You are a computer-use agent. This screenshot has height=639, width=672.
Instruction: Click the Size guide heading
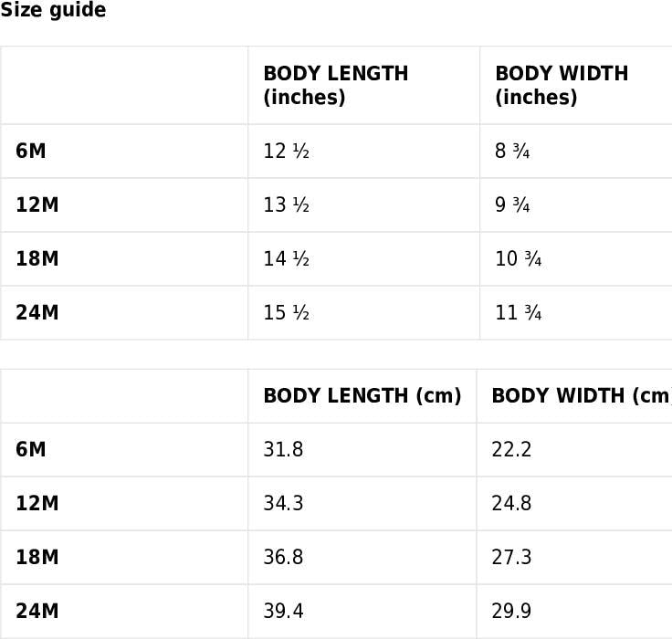pos(53,11)
